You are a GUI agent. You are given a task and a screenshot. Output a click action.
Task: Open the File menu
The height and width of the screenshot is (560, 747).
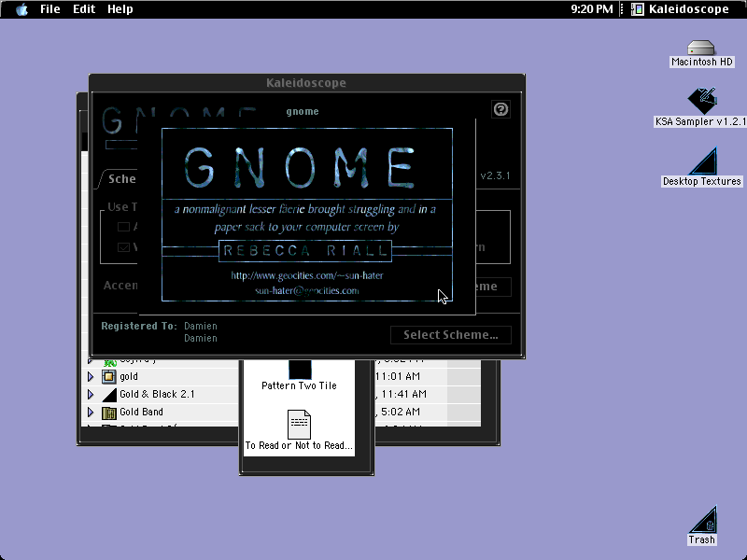tap(50, 9)
